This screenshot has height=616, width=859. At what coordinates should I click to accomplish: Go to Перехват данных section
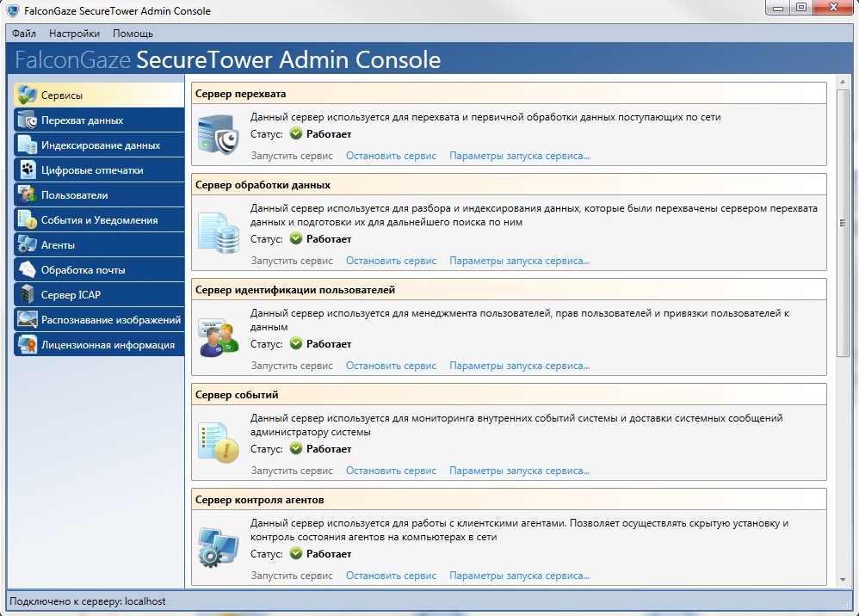[x=99, y=120]
